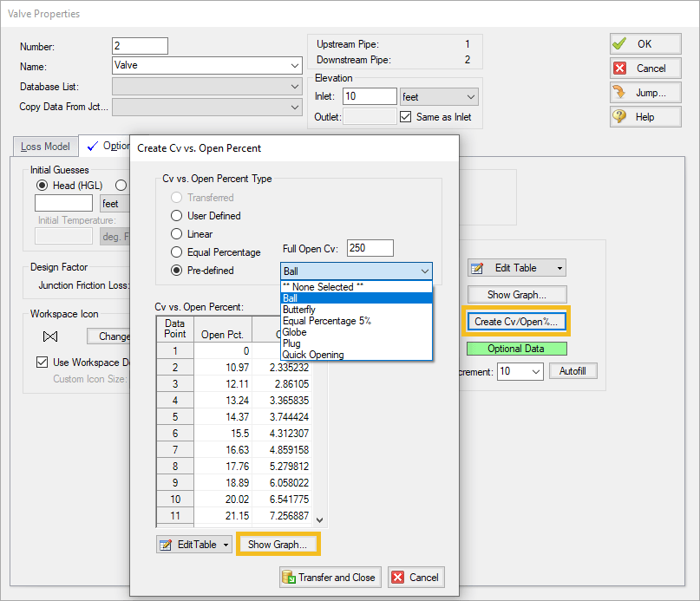Click Show Graph in the Create Cv dialog
Image resolution: width=700 pixels, height=601 pixels.
click(x=278, y=545)
